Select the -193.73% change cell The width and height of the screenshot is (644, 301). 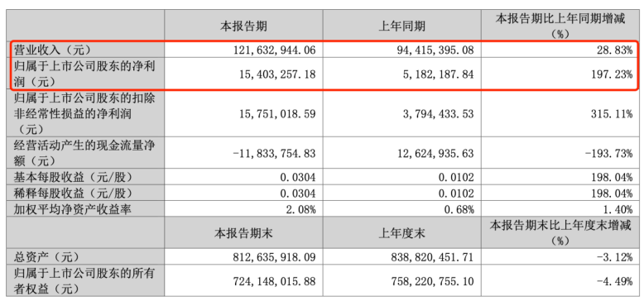click(x=609, y=154)
